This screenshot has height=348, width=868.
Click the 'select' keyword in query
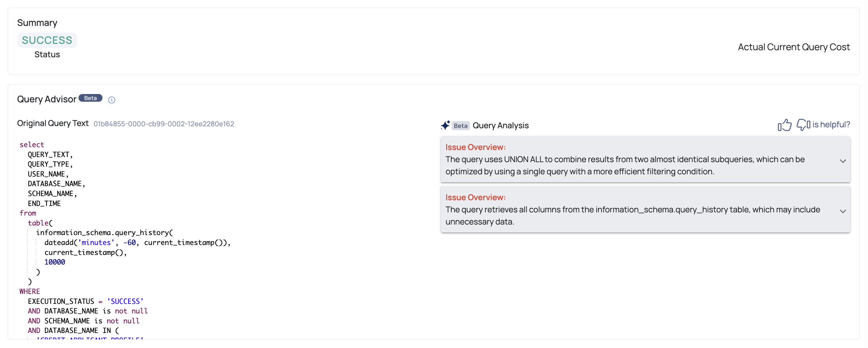coord(32,145)
